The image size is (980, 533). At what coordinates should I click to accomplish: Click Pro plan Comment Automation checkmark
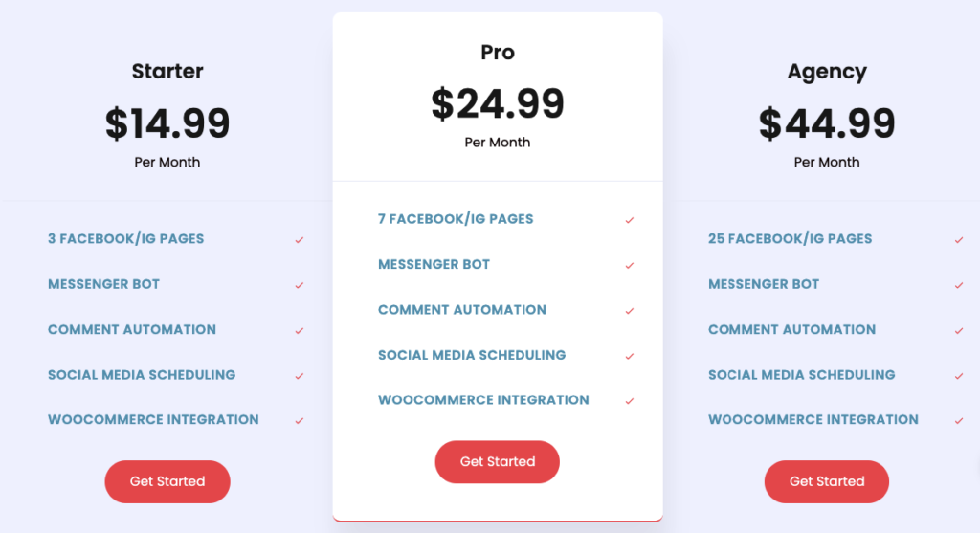[630, 311]
